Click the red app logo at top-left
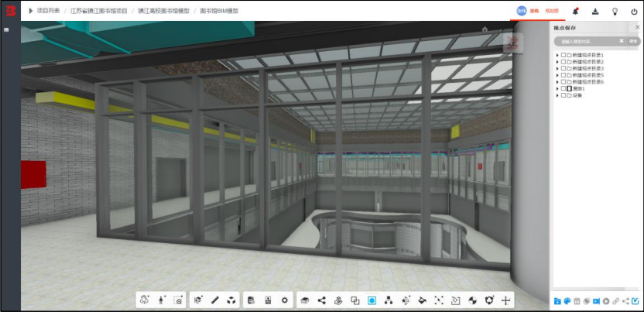 pyautogui.click(x=10, y=11)
